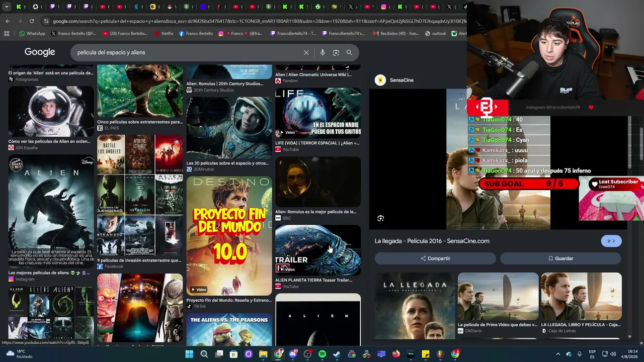Submit search with the magnifier icon

pyautogui.click(x=349, y=52)
